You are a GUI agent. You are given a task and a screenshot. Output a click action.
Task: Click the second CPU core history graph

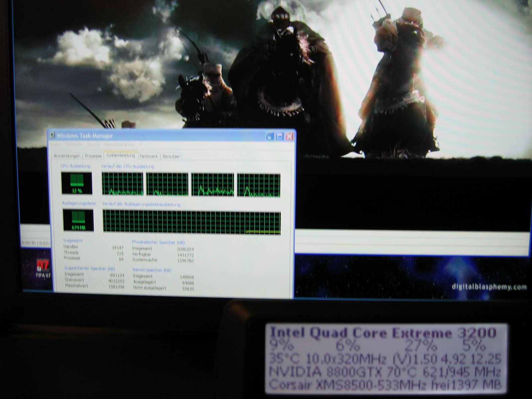167,185
